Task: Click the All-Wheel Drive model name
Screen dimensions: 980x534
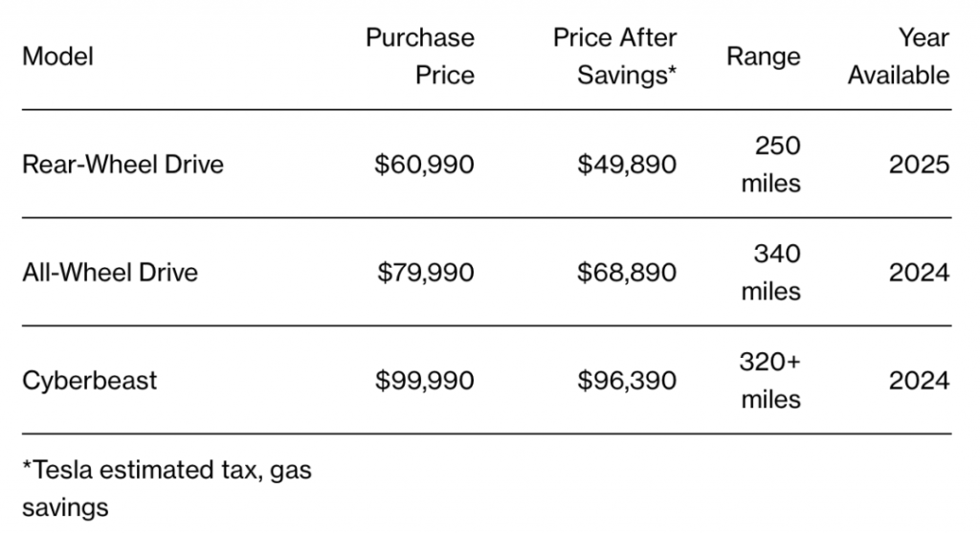Action: [x=110, y=273]
